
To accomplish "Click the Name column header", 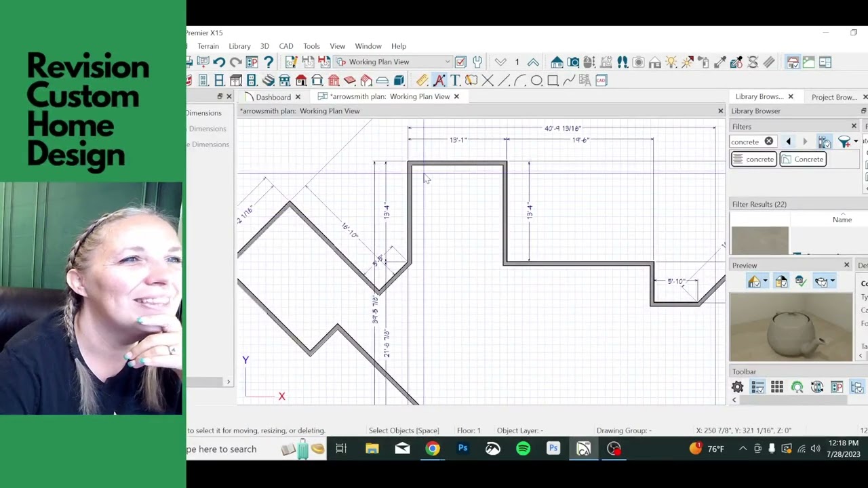I will (x=842, y=220).
